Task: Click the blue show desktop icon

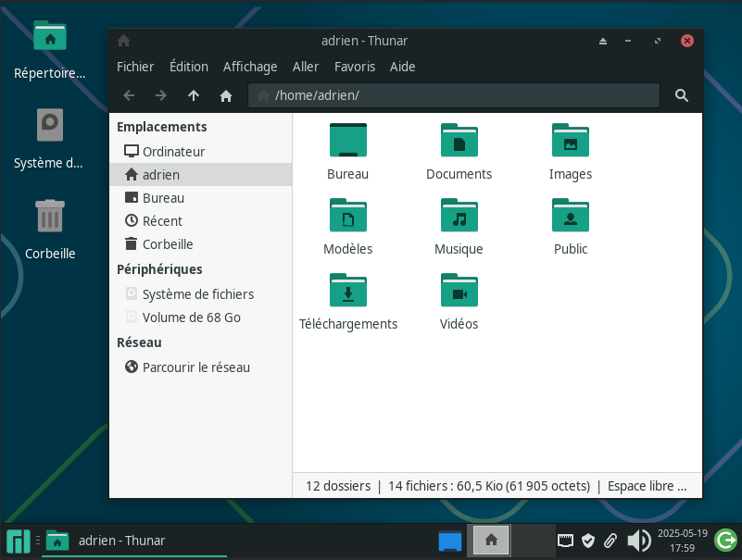Action: [x=450, y=541]
